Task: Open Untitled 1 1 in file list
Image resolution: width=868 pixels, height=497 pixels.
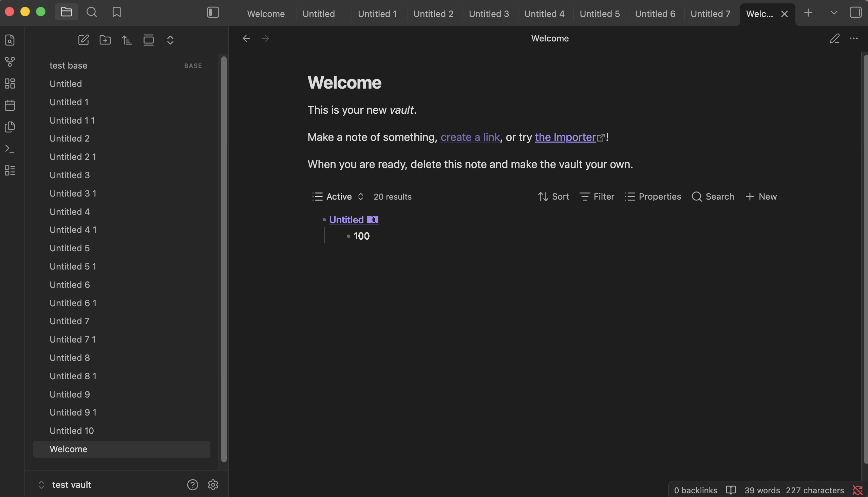Action: coord(121,120)
